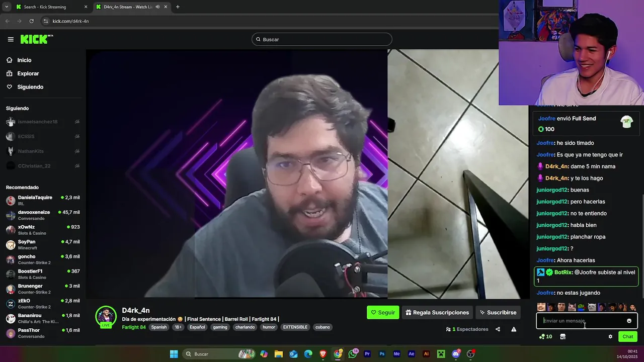Pick the green frog emote
Screen dimensions: 644x362
[x=581, y=307]
